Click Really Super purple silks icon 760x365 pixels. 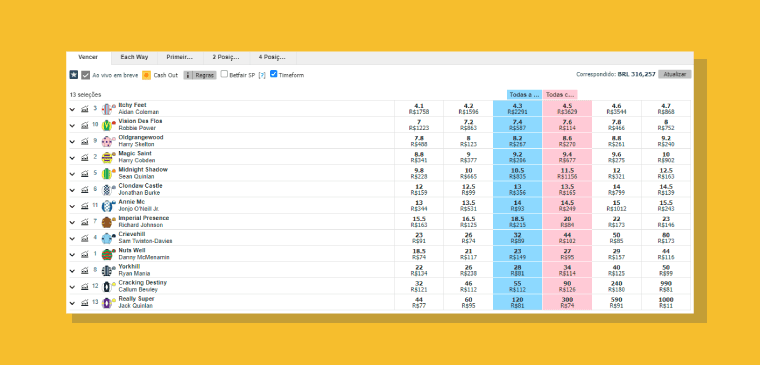(x=107, y=302)
